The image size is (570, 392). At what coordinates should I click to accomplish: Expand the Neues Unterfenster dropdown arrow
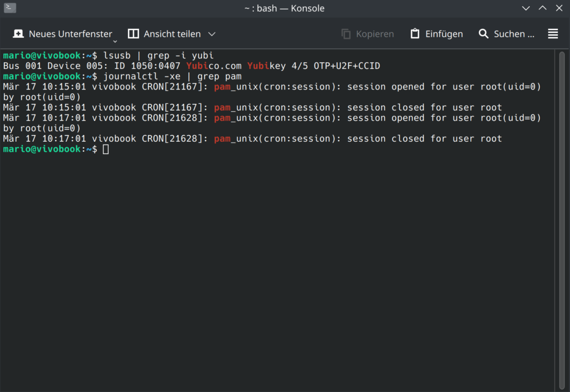(115, 41)
